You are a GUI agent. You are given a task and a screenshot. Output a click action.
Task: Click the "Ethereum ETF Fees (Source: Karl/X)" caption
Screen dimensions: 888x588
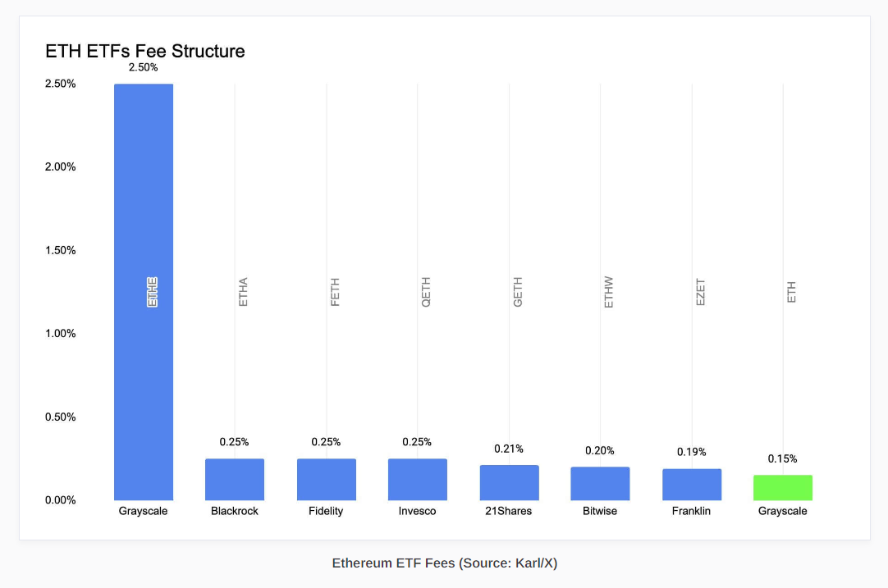[x=445, y=563]
